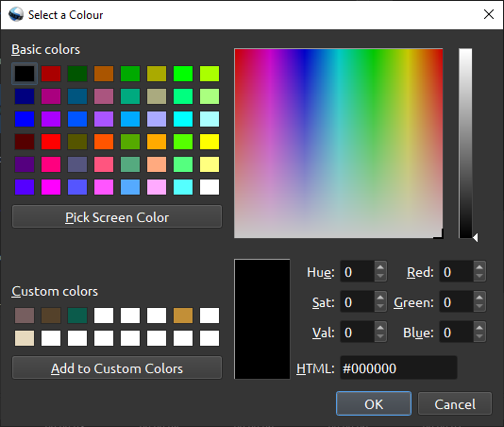Click the white triangle value slider handle

(476, 238)
